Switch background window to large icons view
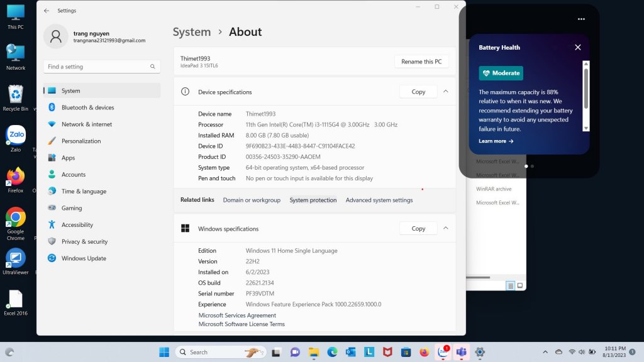The height and width of the screenshot is (362, 644). (x=520, y=286)
